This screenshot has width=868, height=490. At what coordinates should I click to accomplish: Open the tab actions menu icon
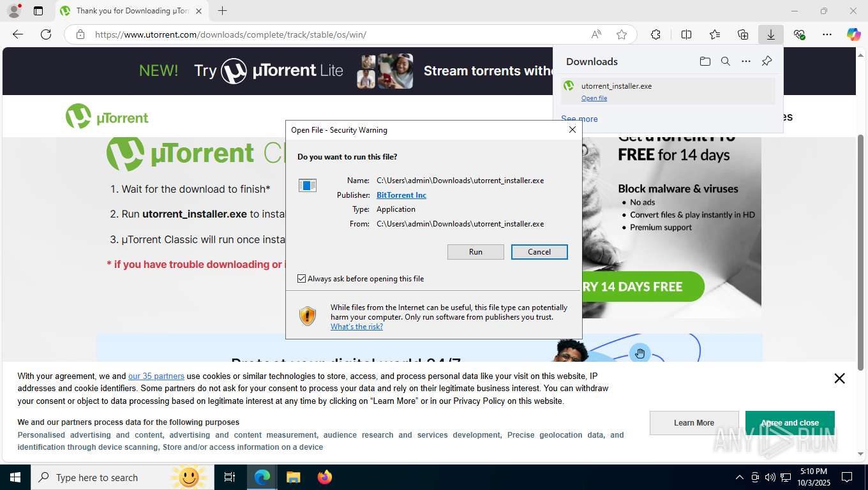pyautogui.click(x=38, y=11)
